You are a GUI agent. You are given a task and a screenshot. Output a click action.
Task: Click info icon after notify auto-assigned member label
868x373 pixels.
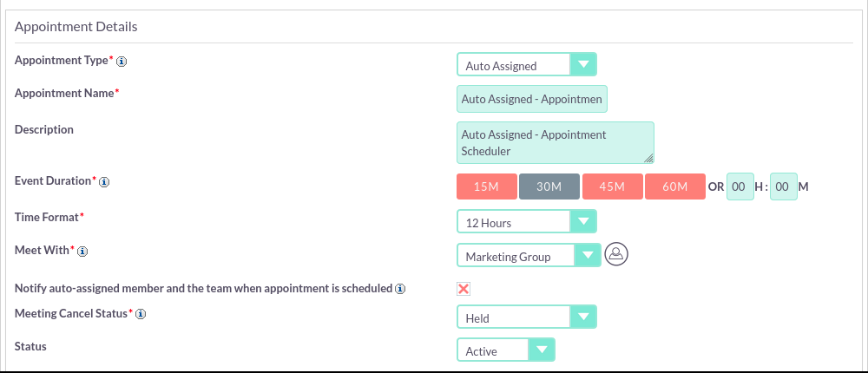(x=400, y=289)
